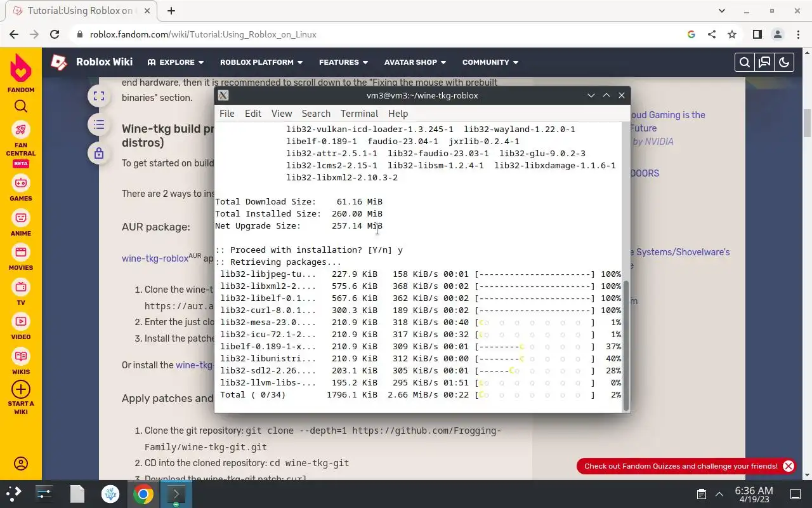812x508 pixels.
Task: Click the cut-off wine-tkg link after "Or install the"
Action: 194,365
